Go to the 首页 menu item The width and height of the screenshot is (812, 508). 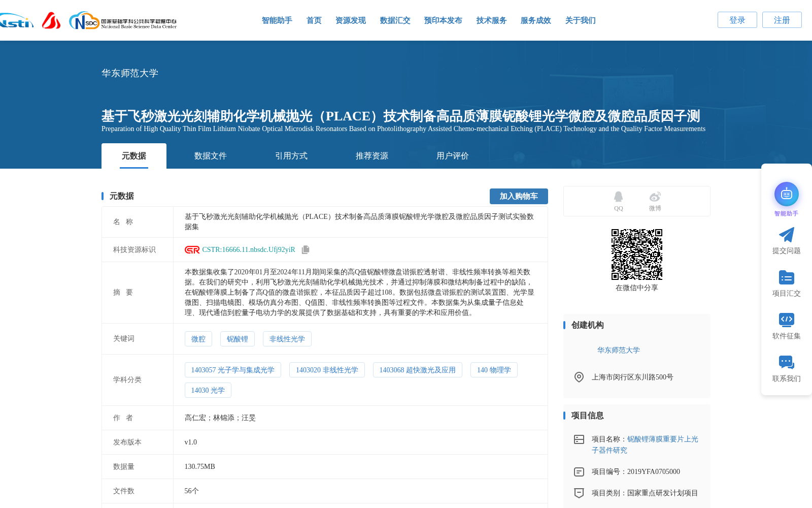[314, 20]
